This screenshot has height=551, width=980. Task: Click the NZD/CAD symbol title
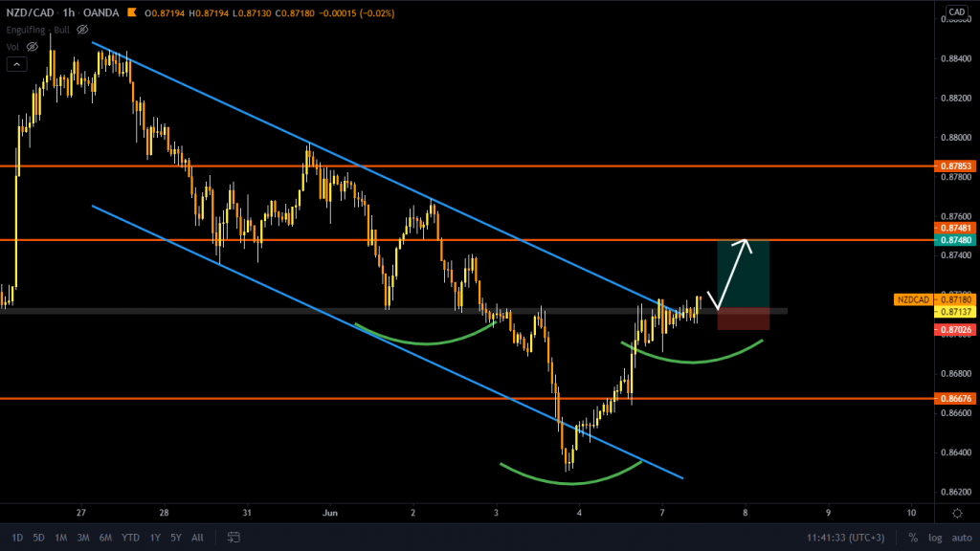pyautogui.click(x=30, y=14)
